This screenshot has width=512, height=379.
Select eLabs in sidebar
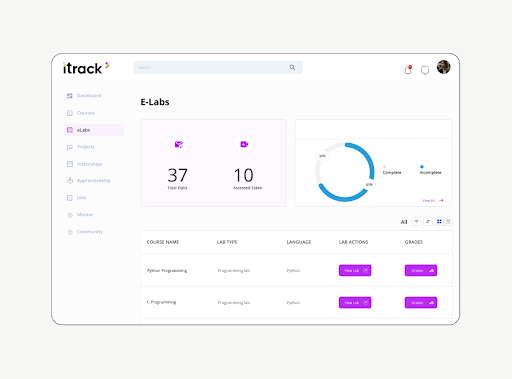pos(94,130)
